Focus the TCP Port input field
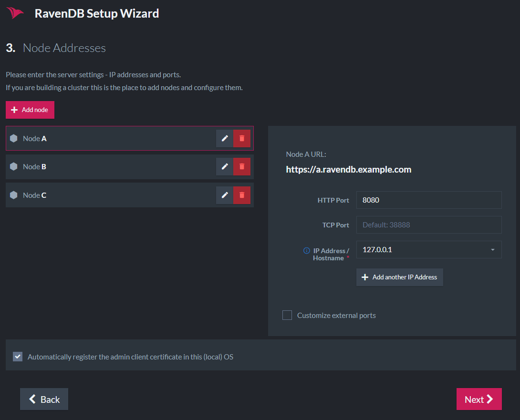 tap(429, 225)
